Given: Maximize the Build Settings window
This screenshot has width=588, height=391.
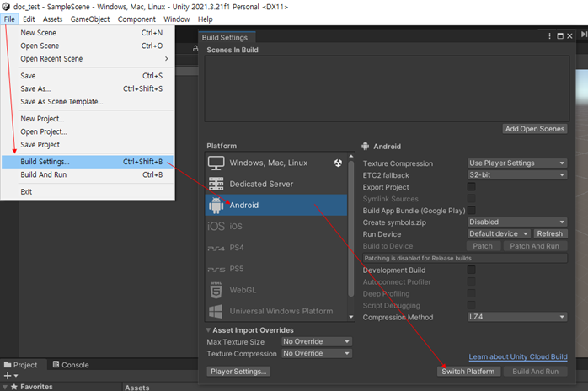Looking at the screenshot, I should point(560,36).
